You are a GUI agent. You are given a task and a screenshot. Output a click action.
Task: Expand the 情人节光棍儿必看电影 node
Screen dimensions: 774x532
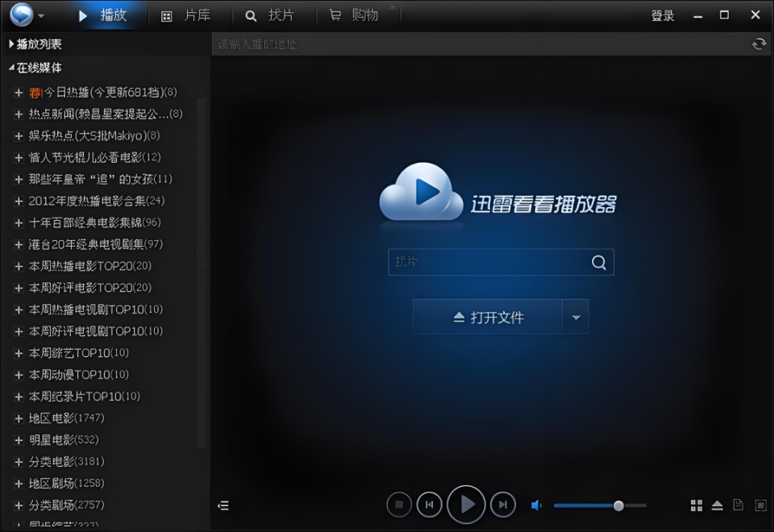pyautogui.click(x=19, y=157)
